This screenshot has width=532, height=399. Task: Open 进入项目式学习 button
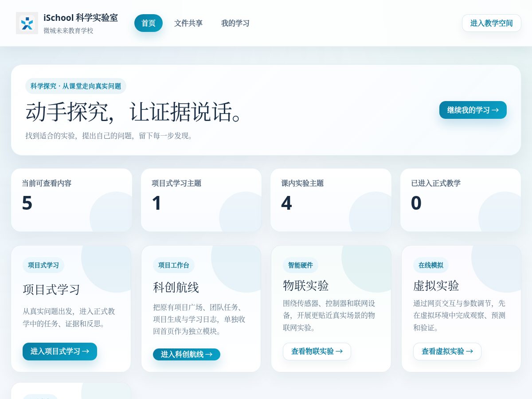coord(60,352)
